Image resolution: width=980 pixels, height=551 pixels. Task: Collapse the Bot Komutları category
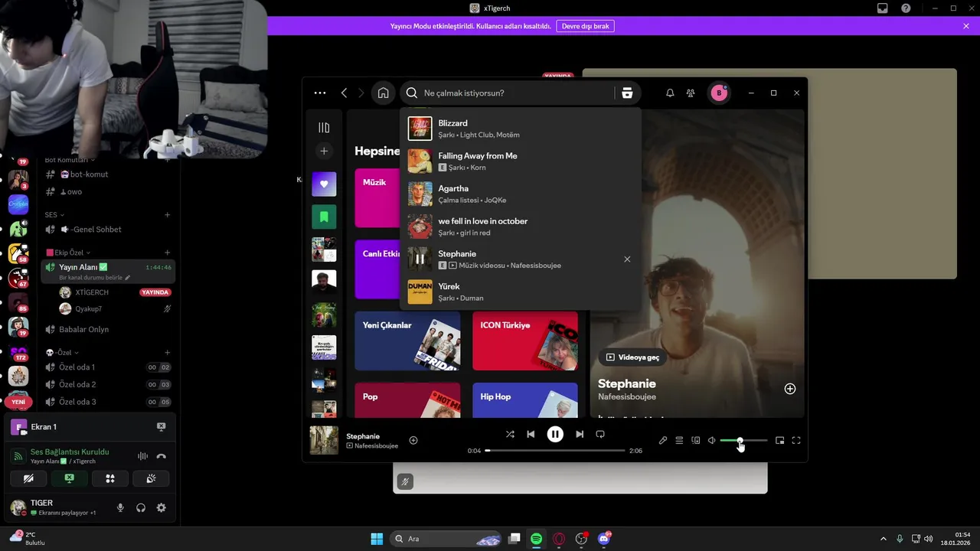tap(70, 160)
